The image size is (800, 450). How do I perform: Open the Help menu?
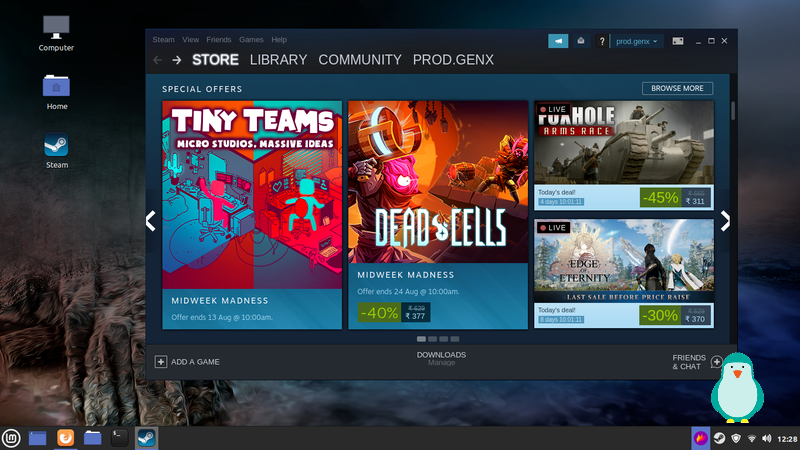click(279, 39)
